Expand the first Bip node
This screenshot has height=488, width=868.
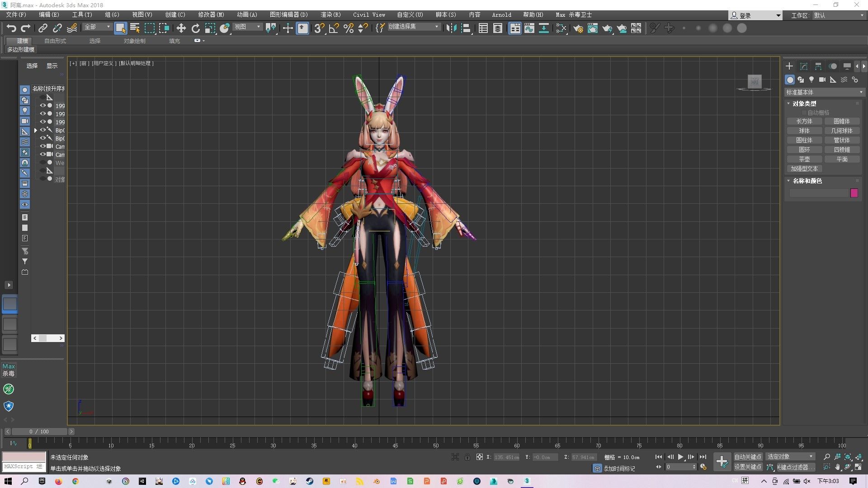coord(36,130)
